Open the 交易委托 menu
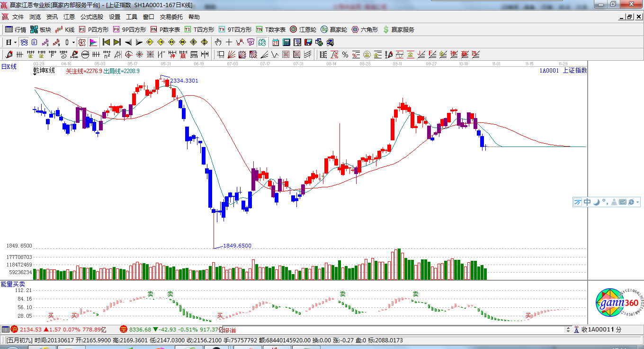This screenshot has height=349, width=644. point(171,17)
